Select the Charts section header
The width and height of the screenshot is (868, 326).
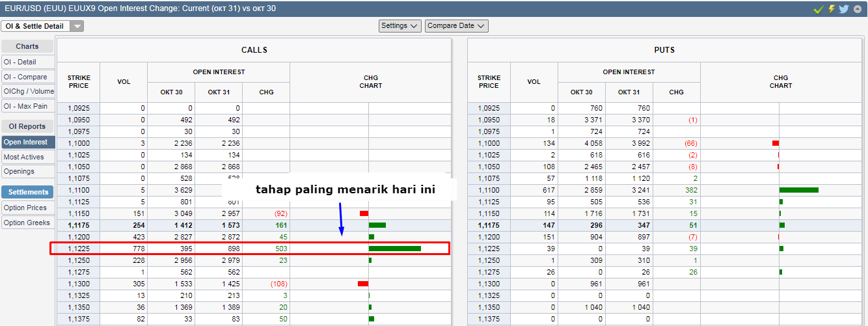pyautogui.click(x=27, y=46)
